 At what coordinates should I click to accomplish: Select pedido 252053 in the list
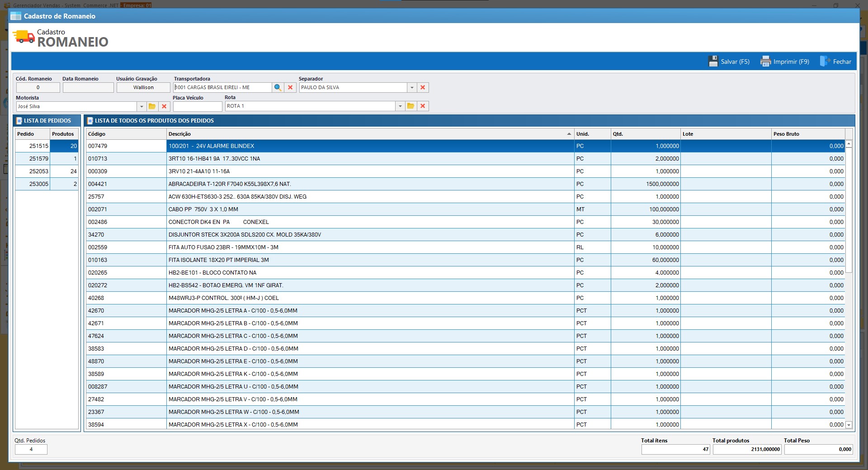[39, 171]
